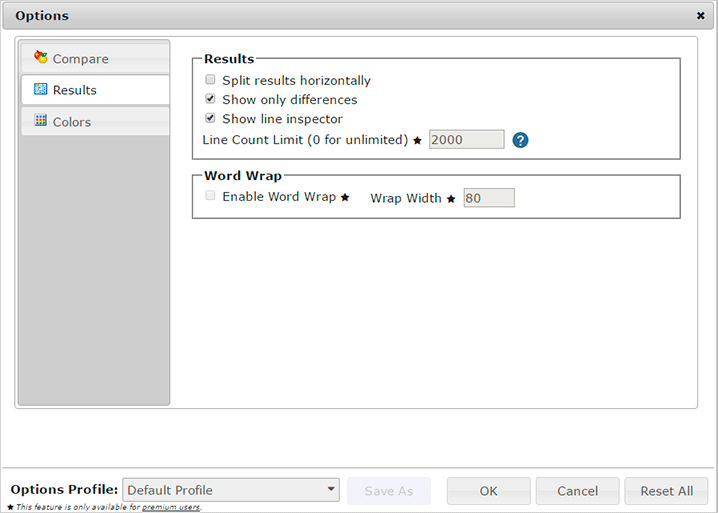Click the Compare tab icon

[41, 58]
